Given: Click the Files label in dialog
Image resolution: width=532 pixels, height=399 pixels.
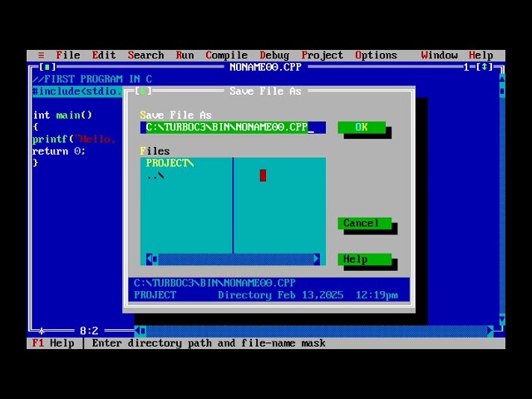Looking at the screenshot, I should (x=155, y=151).
